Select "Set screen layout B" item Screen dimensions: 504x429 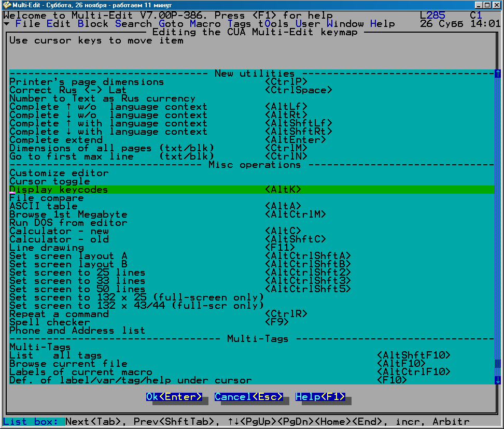tap(251, 265)
